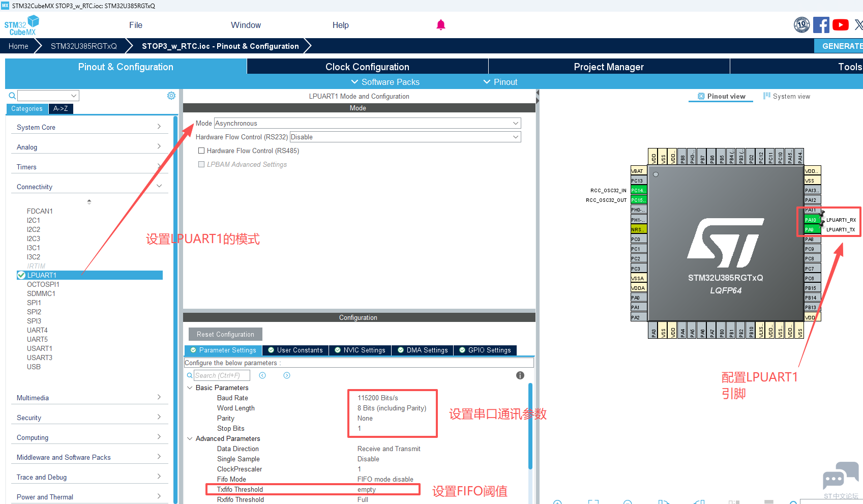The image size is (863, 504).
Task: Go to previous parameter search result
Action: pos(262,375)
